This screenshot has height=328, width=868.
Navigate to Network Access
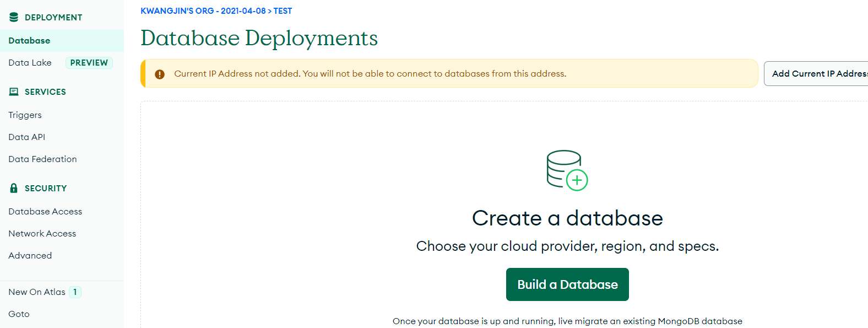click(x=42, y=233)
